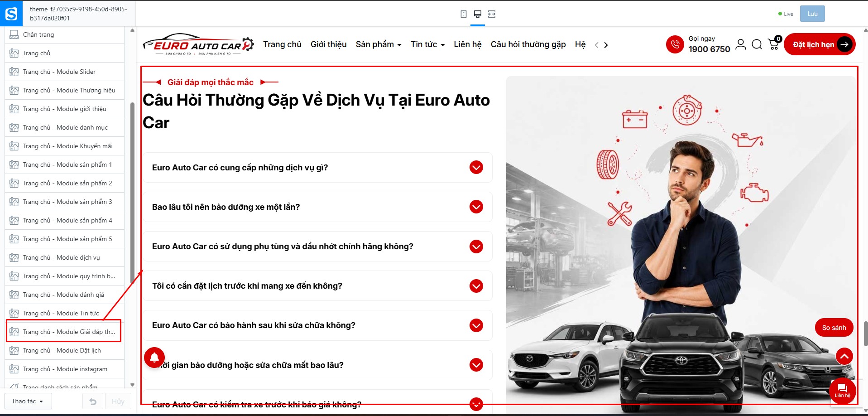868x416 pixels.
Task: Select Trang chủ - Module sản phẩm 2
Action: pos(65,183)
